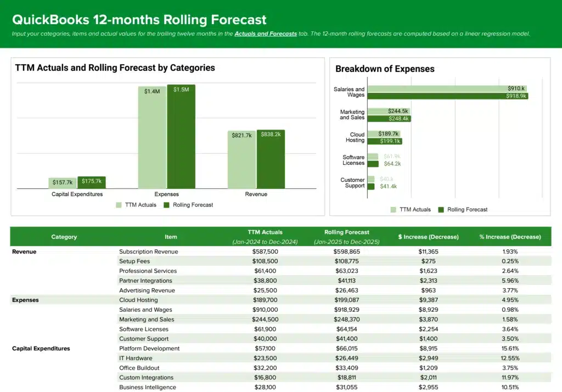Click the $64.2k Software Licenses label
Viewport: 562px width, 392px height.
pos(392,164)
